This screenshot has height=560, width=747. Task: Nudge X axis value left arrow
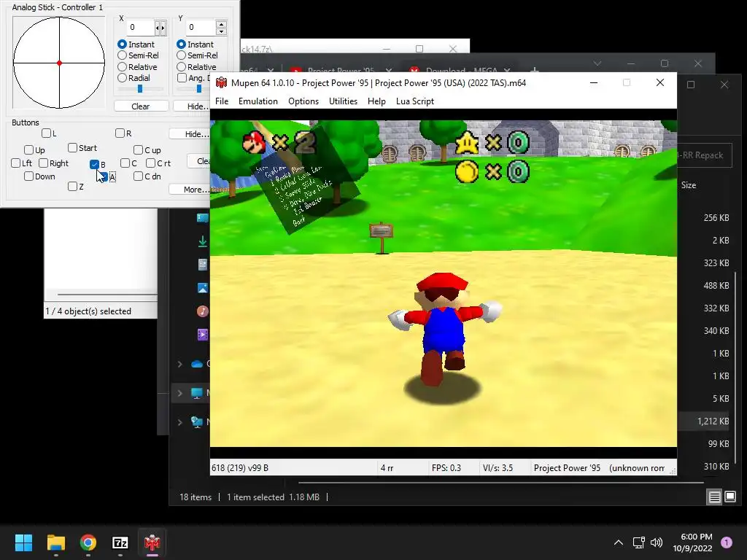click(158, 28)
